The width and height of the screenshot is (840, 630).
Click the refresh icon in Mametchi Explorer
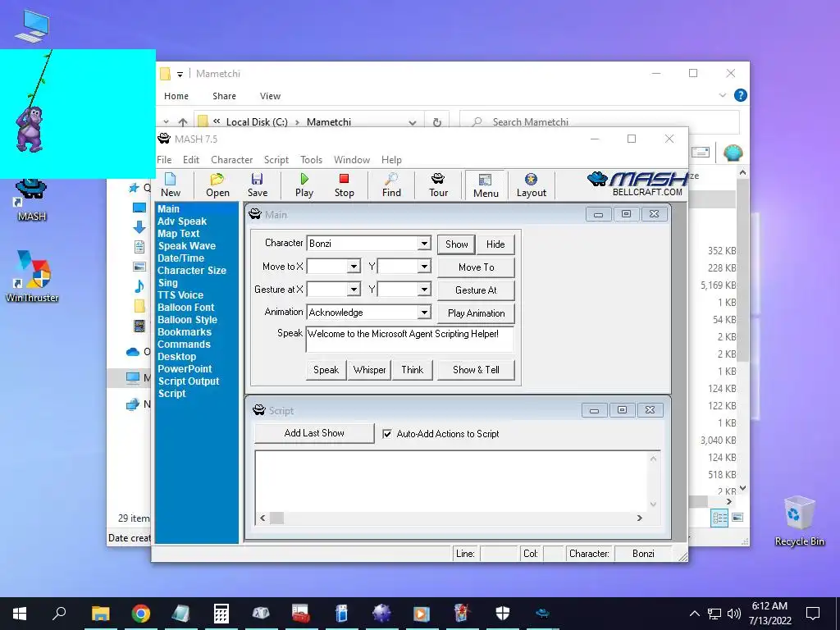click(437, 122)
